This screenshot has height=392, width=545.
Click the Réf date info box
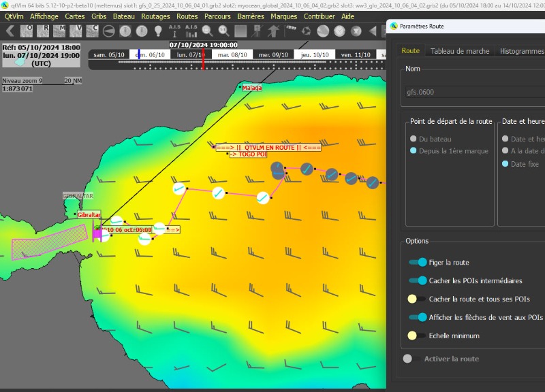[x=42, y=55]
